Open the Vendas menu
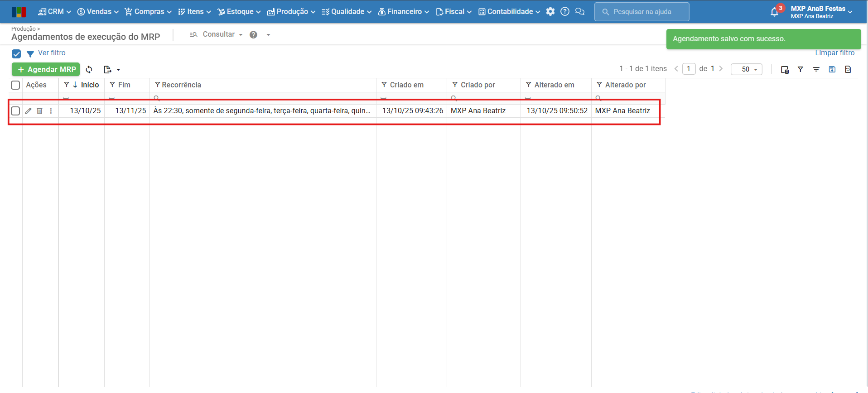The height and width of the screenshot is (393, 868). (x=98, y=12)
